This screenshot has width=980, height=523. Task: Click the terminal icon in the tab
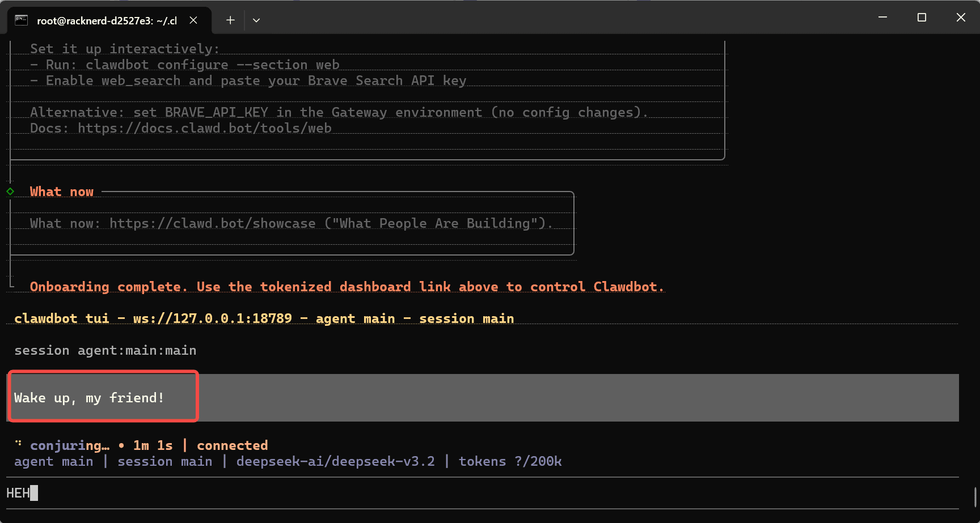click(x=22, y=20)
